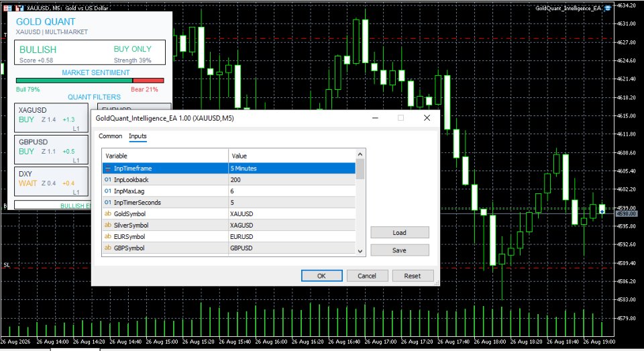Save inputs with the Save button
The height and width of the screenshot is (351, 644).
400,250
